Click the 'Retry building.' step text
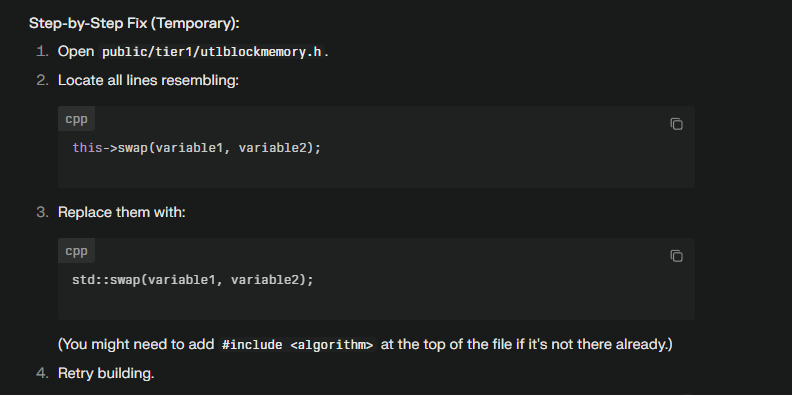Image resolution: width=792 pixels, height=395 pixels. click(x=106, y=373)
